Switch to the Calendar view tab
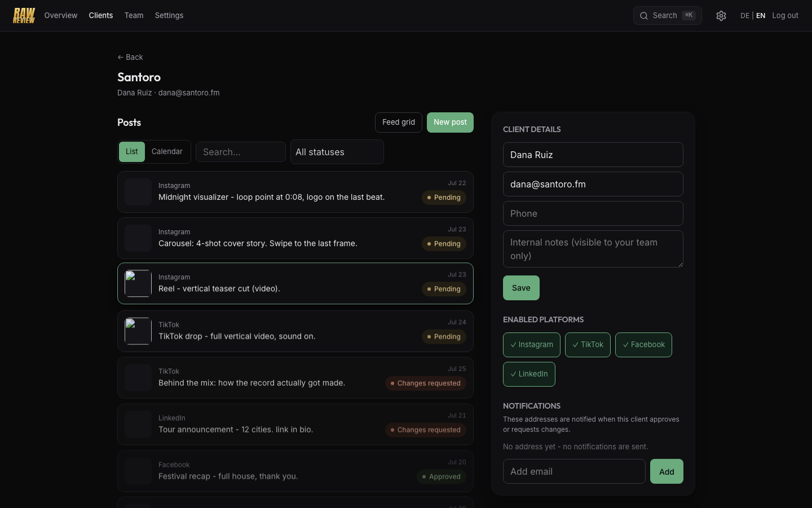Viewport: 812px width, 508px height. 167,152
